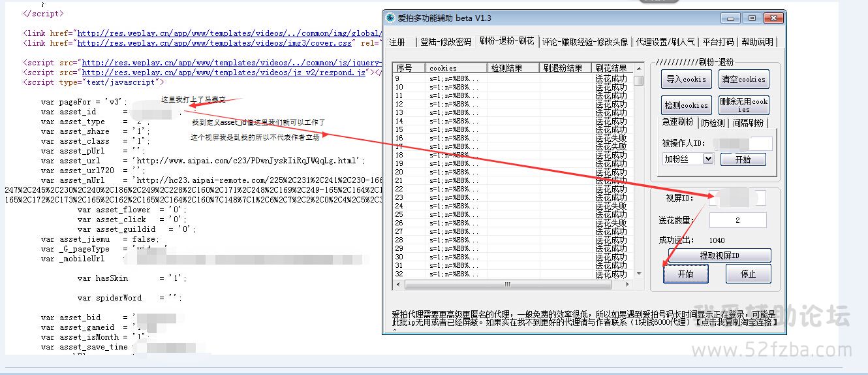Image resolution: width=868 pixels, height=375 pixels.
Task: Click the horizontal scrollbar thumb
Action: tap(507, 284)
